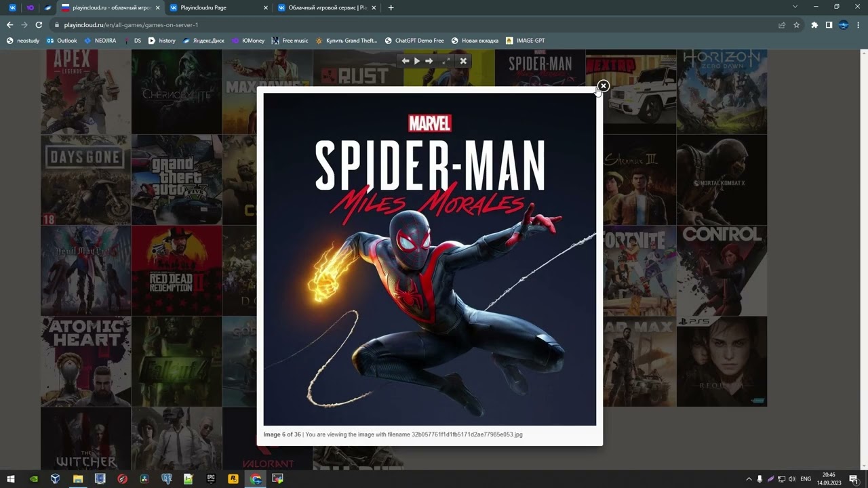Open Days Gone game thumbnail
This screenshot has height=488, width=868.
click(85, 180)
